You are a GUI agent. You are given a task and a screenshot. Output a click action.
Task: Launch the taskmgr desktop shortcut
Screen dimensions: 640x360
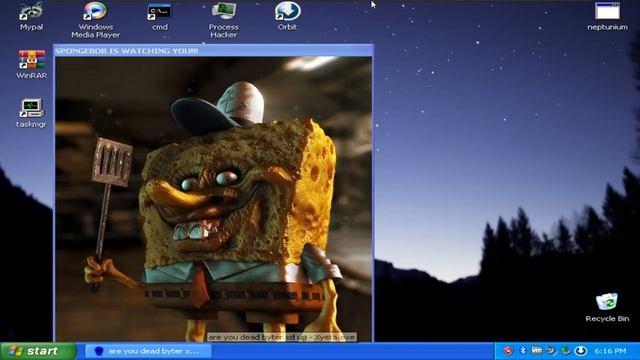coord(31,113)
